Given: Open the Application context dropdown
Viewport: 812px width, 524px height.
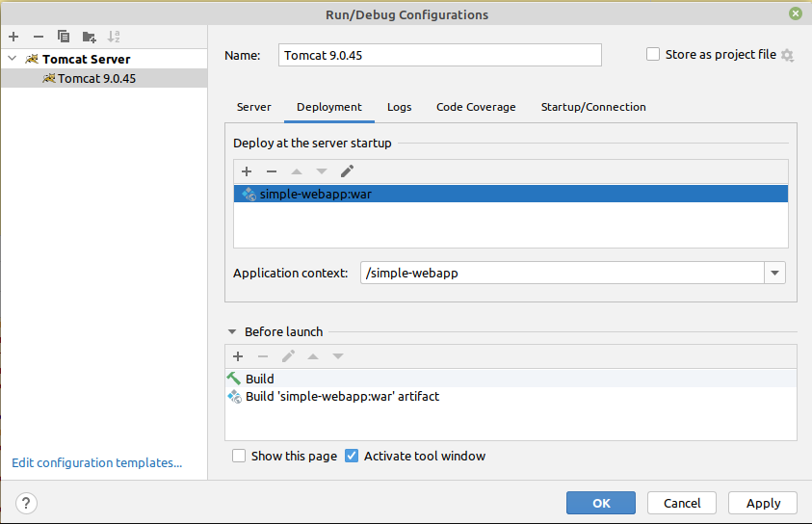Looking at the screenshot, I should click(x=774, y=273).
